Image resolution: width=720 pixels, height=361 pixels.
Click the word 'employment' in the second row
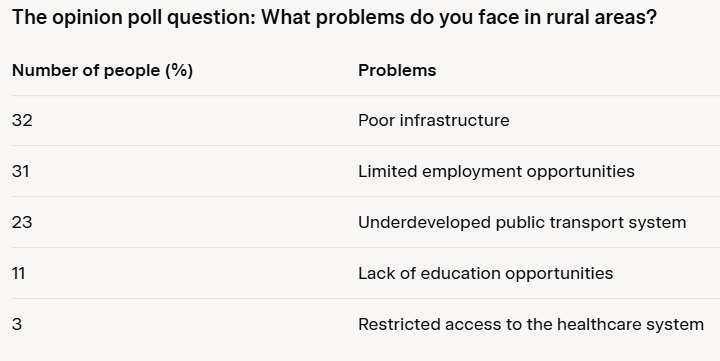pos(472,172)
